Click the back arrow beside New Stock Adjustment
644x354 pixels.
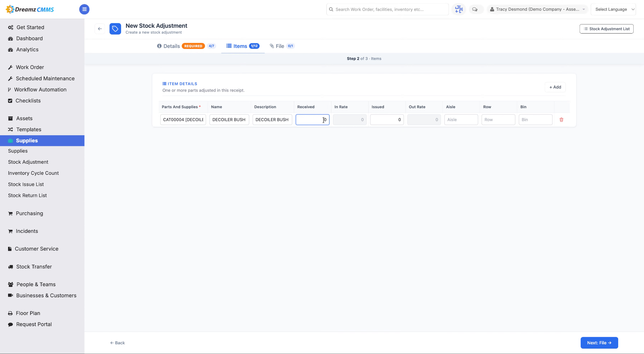tap(100, 29)
